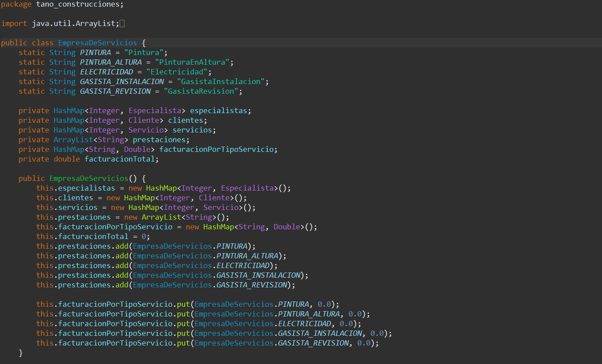Expand the folded imports box after ArrayList
Screen dimensions: 602x364
coord(122,24)
